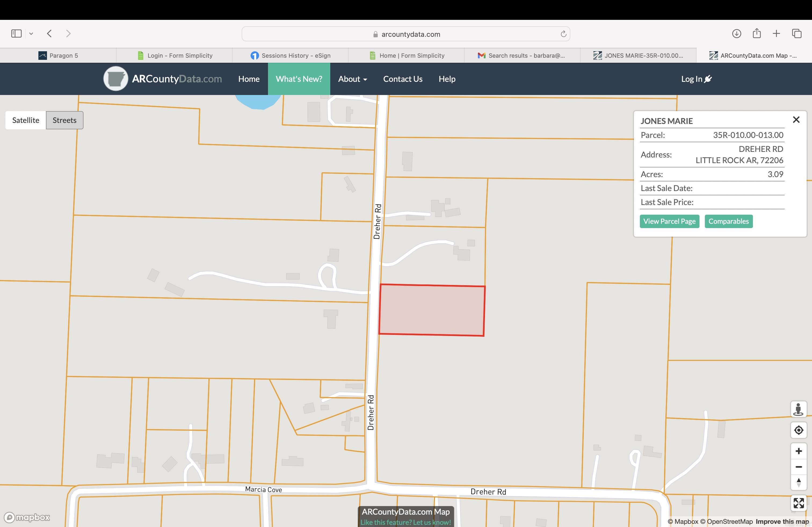The image size is (812, 527).
Task: Add a new tab with plus icon
Action: (776, 33)
